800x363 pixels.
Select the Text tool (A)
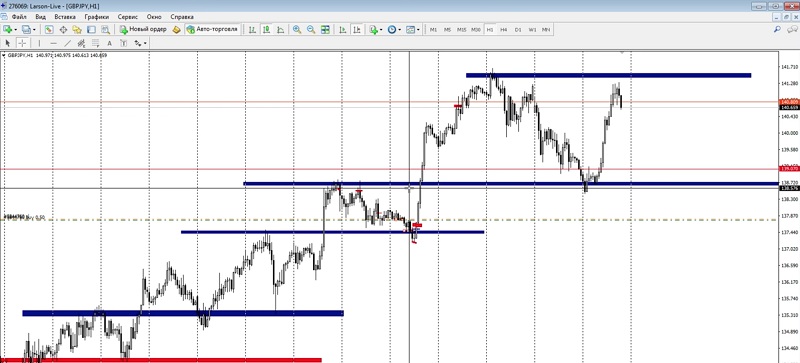(x=109, y=43)
